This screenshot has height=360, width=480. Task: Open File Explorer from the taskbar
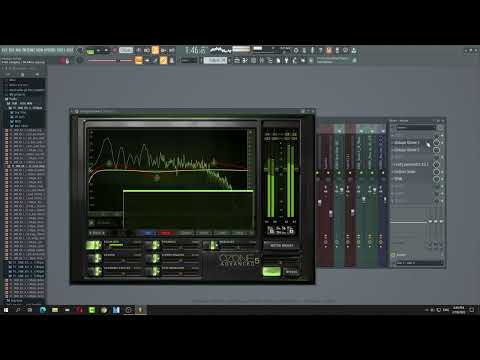(x=55, y=310)
